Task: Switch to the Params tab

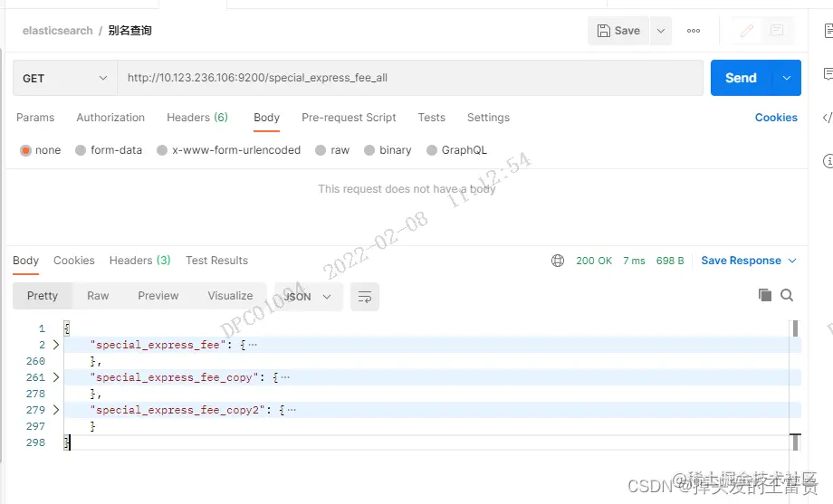Action: point(35,118)
